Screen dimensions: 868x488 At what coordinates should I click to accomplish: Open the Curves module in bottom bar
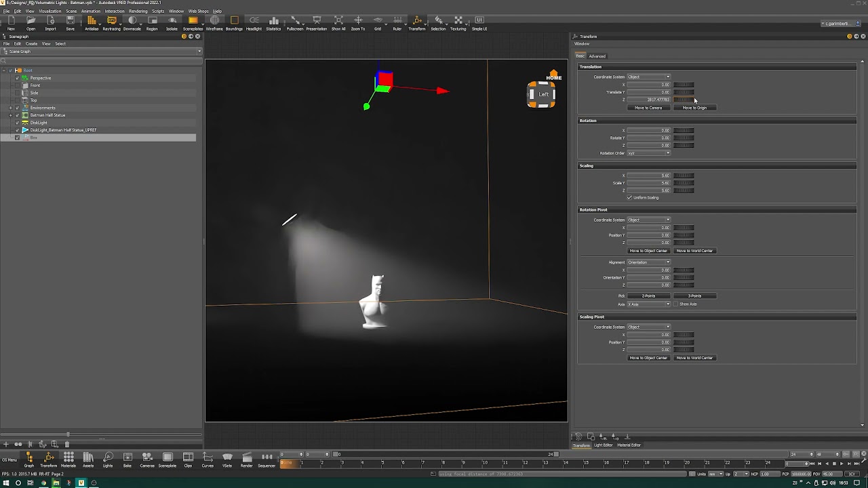coord(208,460)
